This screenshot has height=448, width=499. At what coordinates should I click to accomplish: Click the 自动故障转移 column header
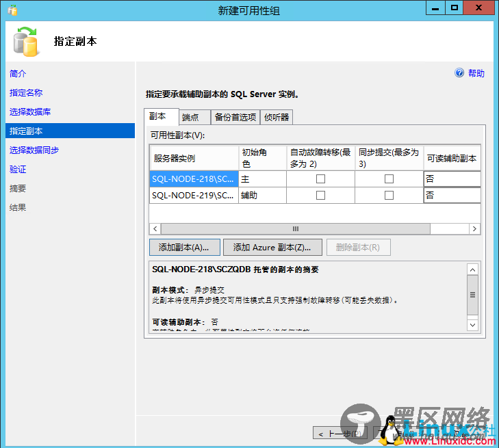pos(321,158)
